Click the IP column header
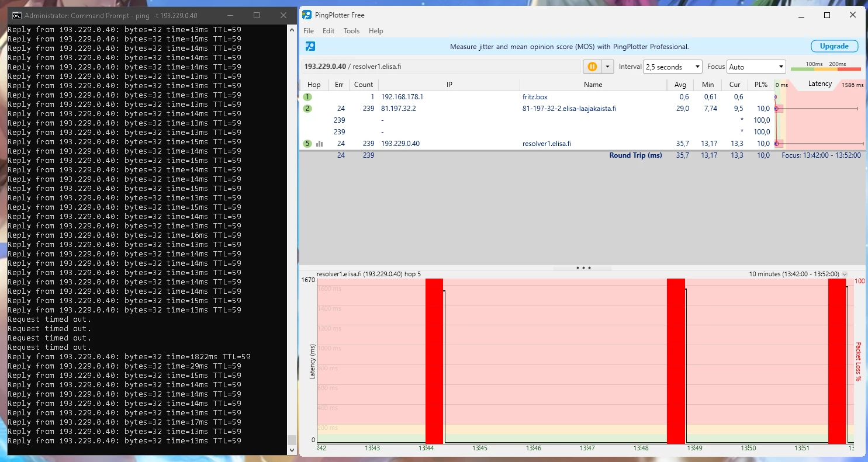868x462 pixels. pos(449,85)
